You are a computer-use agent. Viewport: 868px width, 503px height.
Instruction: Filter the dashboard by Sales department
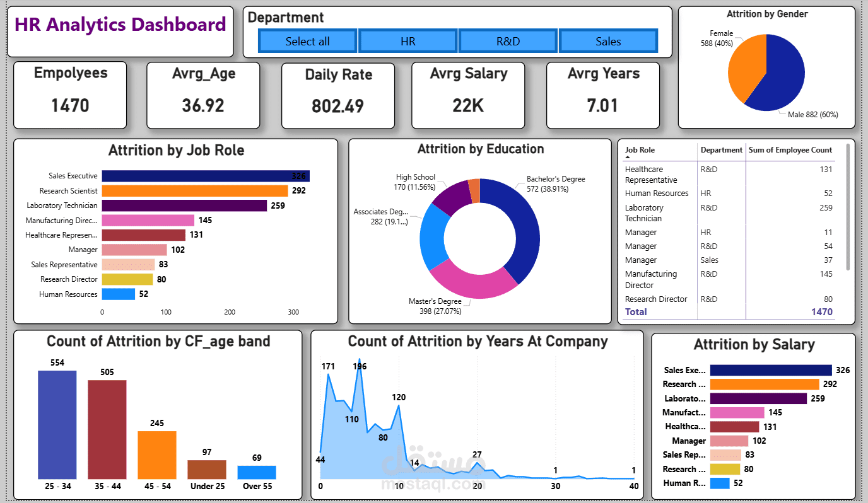pos(607,40)
